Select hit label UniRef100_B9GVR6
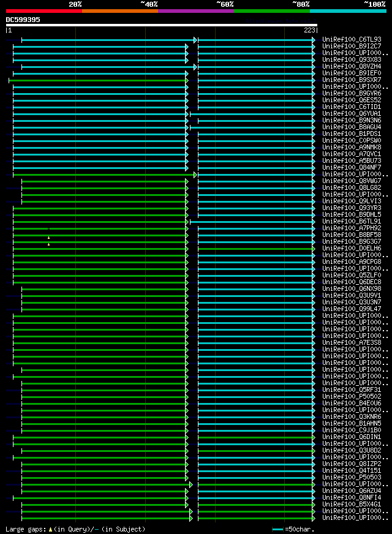 (x=352, y=93)
